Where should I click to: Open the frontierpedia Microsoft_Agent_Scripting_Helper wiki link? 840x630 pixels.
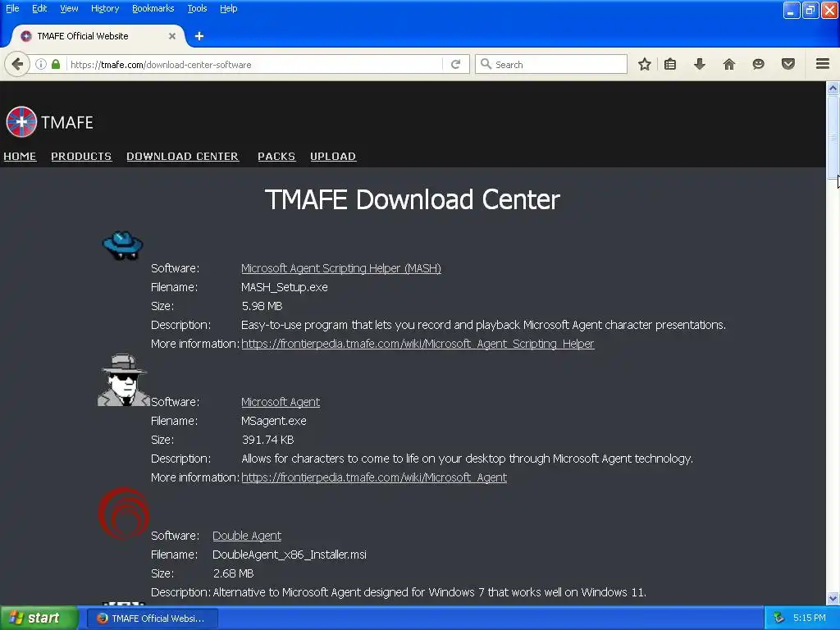pos(418,344)
